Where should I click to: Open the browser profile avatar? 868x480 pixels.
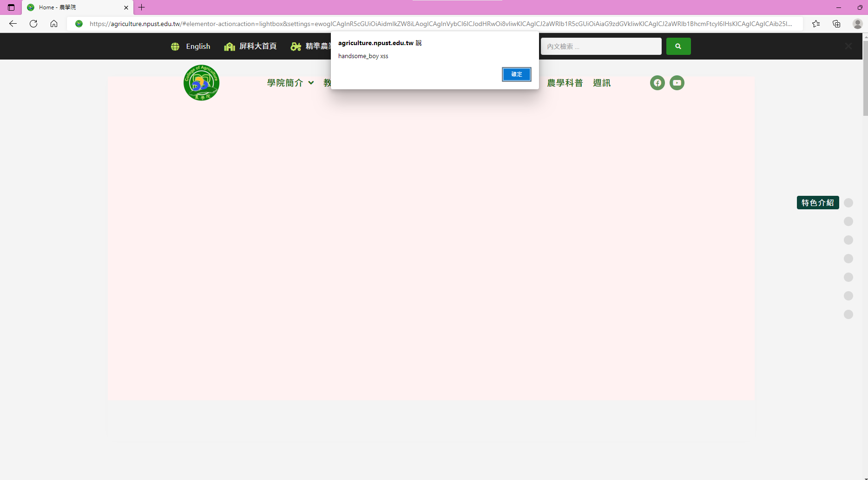click(857, 24)
